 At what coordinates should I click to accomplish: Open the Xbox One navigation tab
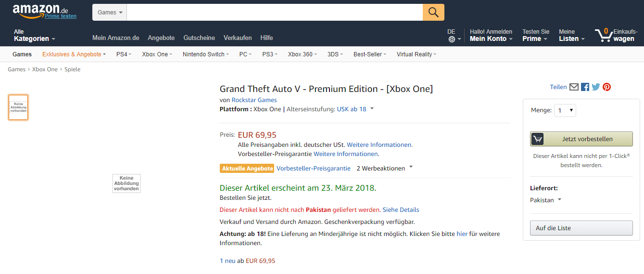(x=157, y=54)
